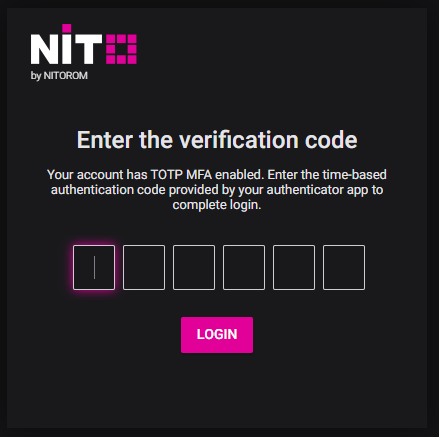Click the letter T in the NITO logo
The image size is (439, 437).
(88, 49)
